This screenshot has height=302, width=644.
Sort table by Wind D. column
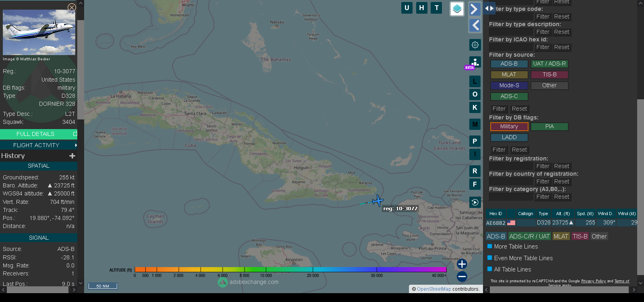605,214
